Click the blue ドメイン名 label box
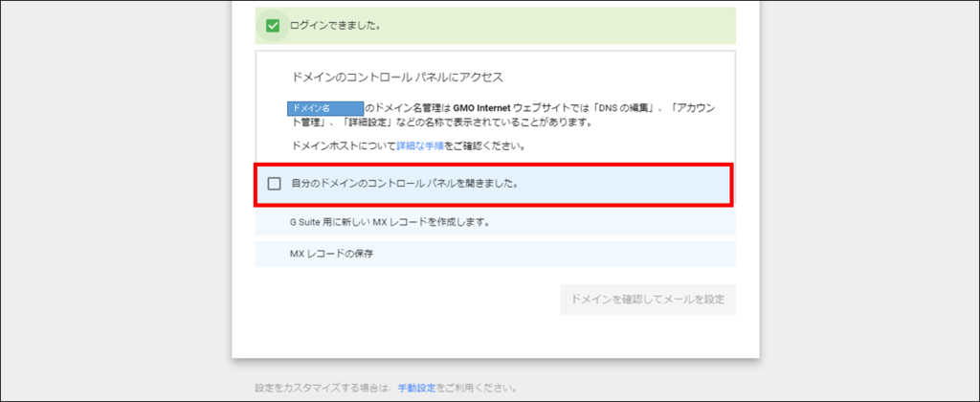The width and height of the screenshot is (980, 402). (325, 108)
